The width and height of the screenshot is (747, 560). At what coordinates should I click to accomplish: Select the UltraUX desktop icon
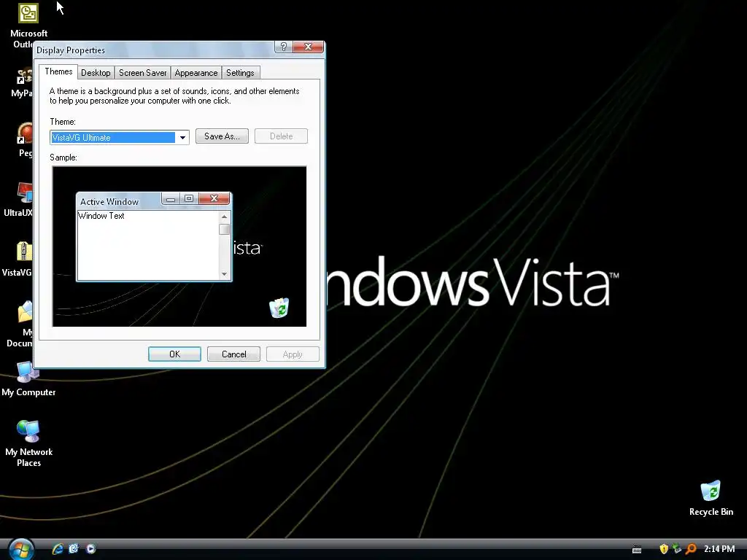point(18,200)
